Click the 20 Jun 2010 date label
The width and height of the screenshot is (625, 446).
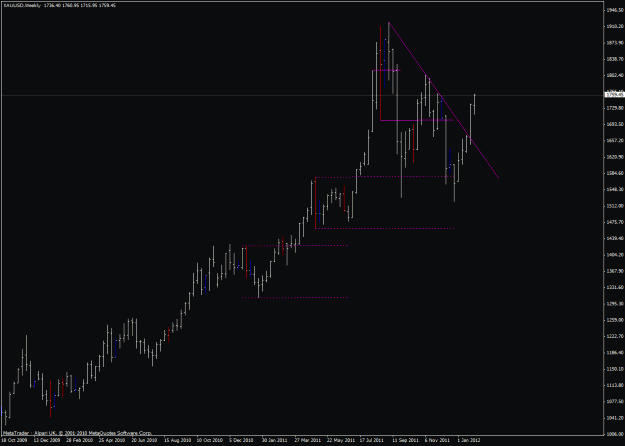[145, 440]
